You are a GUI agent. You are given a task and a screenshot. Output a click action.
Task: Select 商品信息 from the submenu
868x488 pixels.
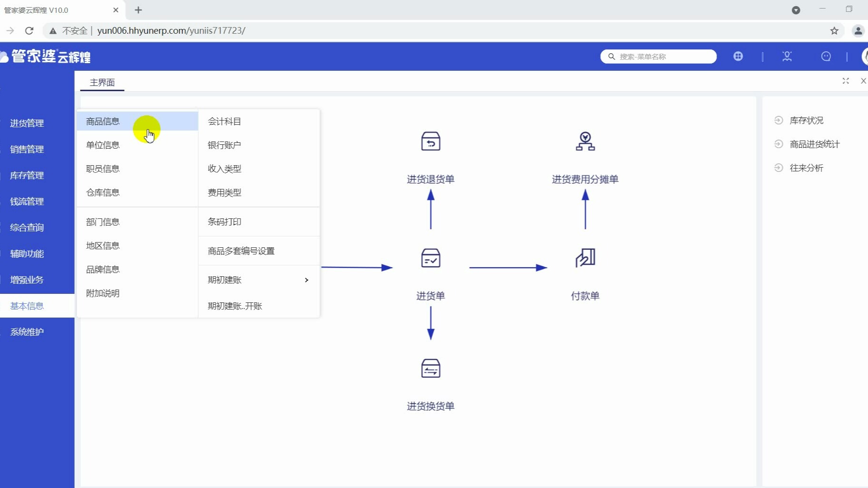coord(103,121)
